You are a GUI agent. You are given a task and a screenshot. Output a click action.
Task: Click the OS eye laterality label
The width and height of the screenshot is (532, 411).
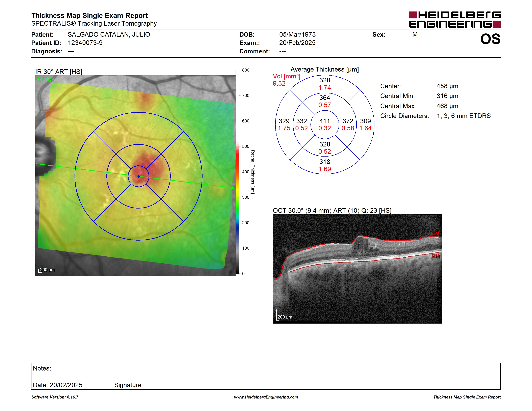point(490,39)
